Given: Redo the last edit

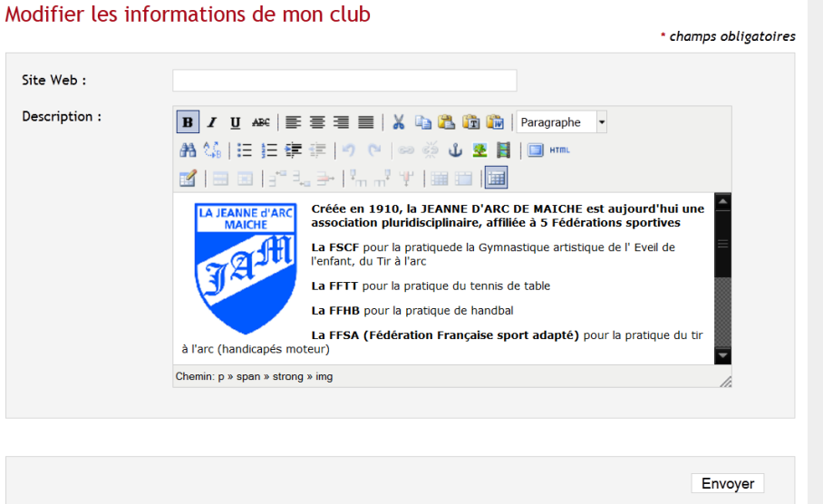Looking at the screenshot, I should pyautogui.click(x=373, y=150).
